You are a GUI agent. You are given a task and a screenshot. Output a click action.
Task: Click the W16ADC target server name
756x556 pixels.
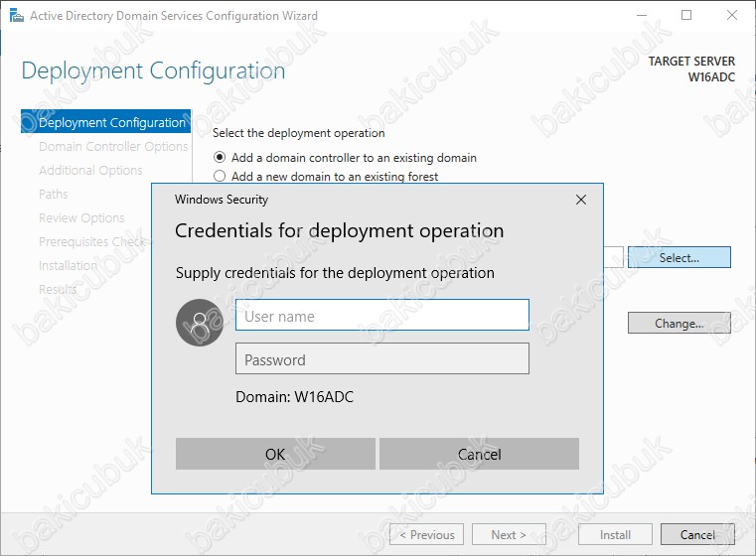point(711,77)
